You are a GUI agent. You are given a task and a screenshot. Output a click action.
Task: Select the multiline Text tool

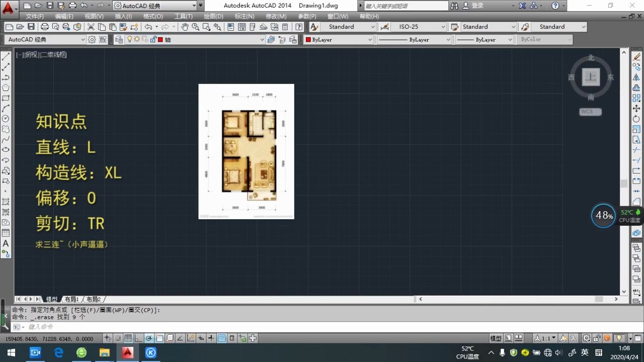(x=6, y=243)
